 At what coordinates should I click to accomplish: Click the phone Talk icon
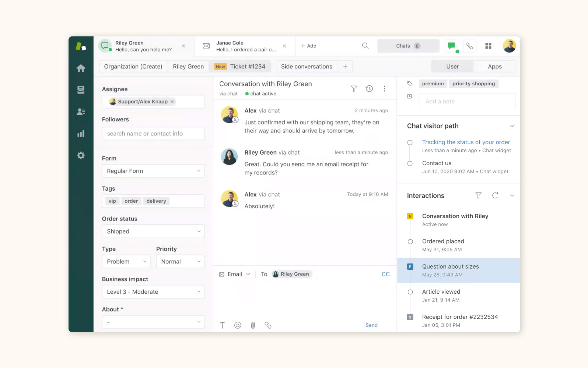point(470,46)
